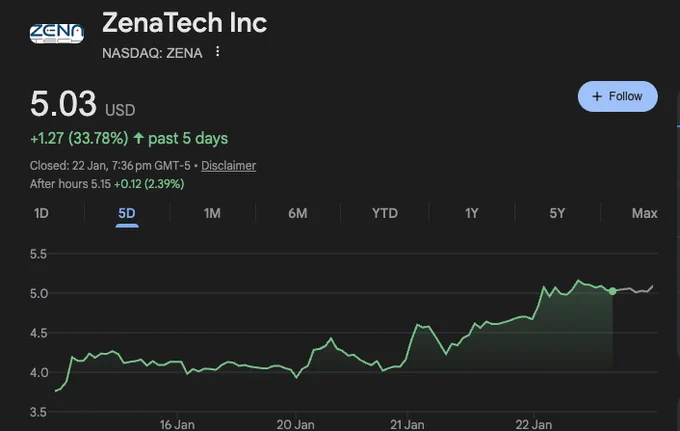Select the YTD chart range
Image resolution: width=680 pixels, height=431 pixels.
click(x=385, y=213)
